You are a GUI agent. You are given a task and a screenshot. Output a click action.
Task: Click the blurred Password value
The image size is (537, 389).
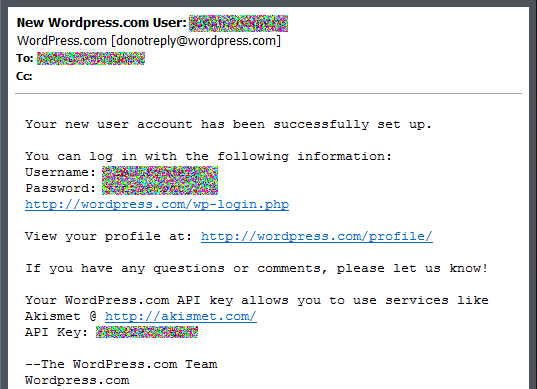160,188
